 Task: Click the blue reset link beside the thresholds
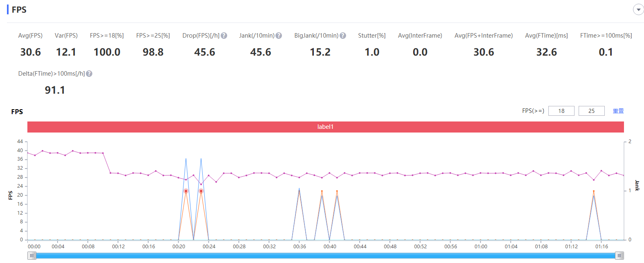point(618,111)
